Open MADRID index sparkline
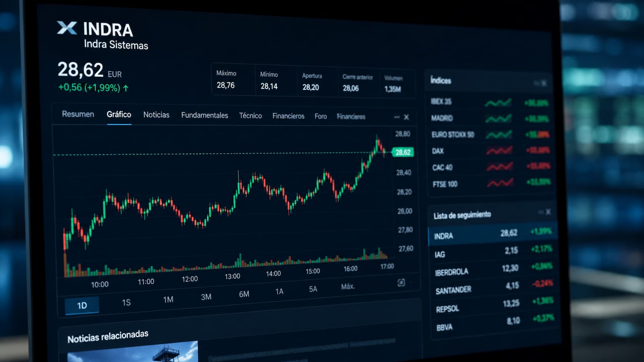Viewport: 644px width, 362px height. tap(498, 118)
